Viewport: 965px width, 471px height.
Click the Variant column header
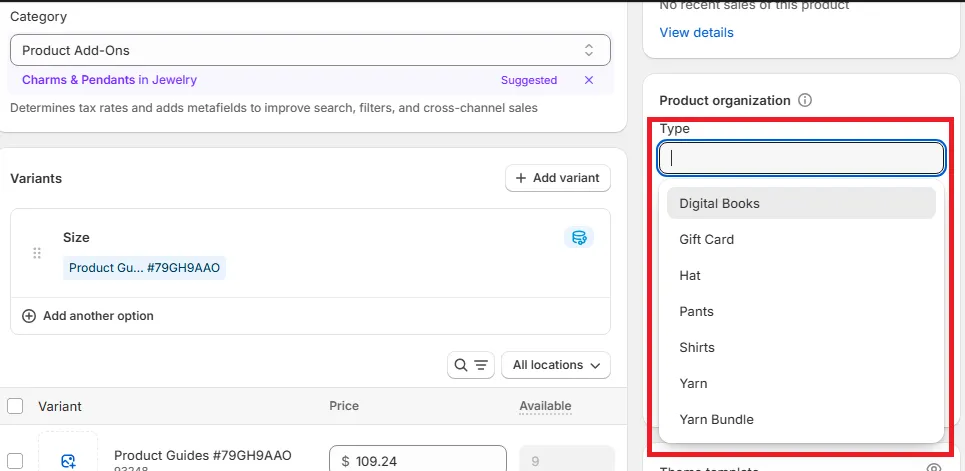[60, 406]
